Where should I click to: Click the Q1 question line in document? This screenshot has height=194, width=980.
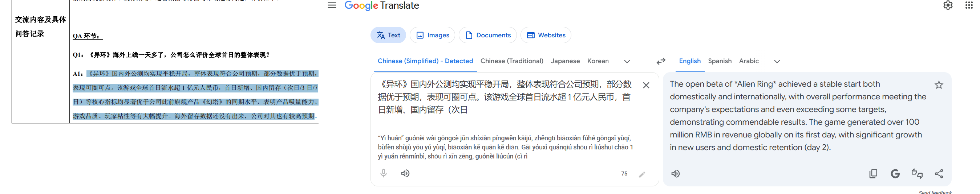[171, 55]
